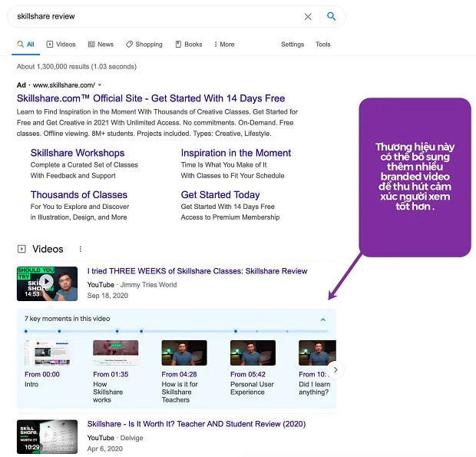Open the More search filters menu
Screen dimensions: 476x457
224,45
